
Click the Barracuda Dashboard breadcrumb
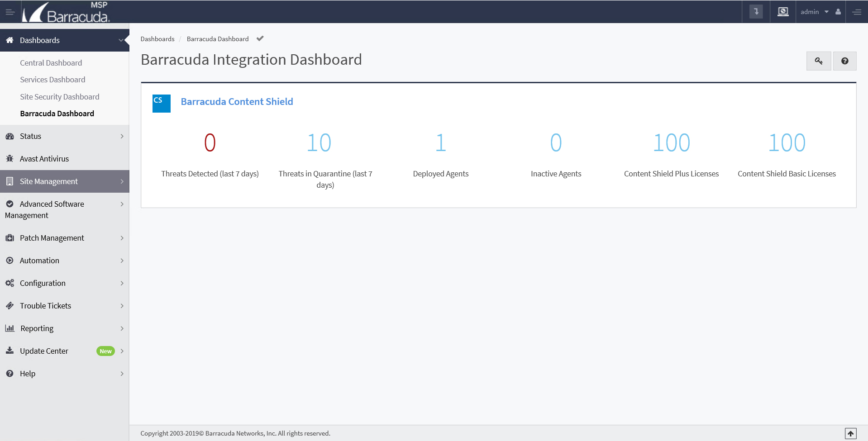pos(218,39)
